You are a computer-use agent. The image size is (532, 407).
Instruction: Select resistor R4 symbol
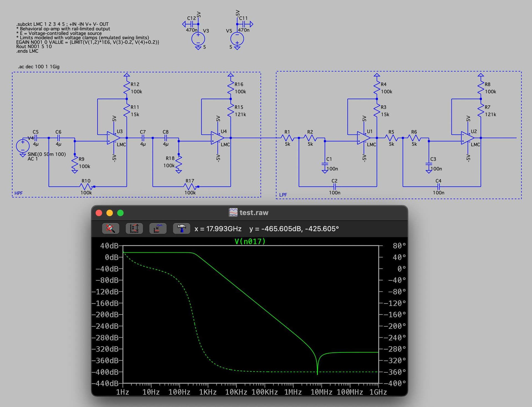pyautogui.click(x=377, y=88)
